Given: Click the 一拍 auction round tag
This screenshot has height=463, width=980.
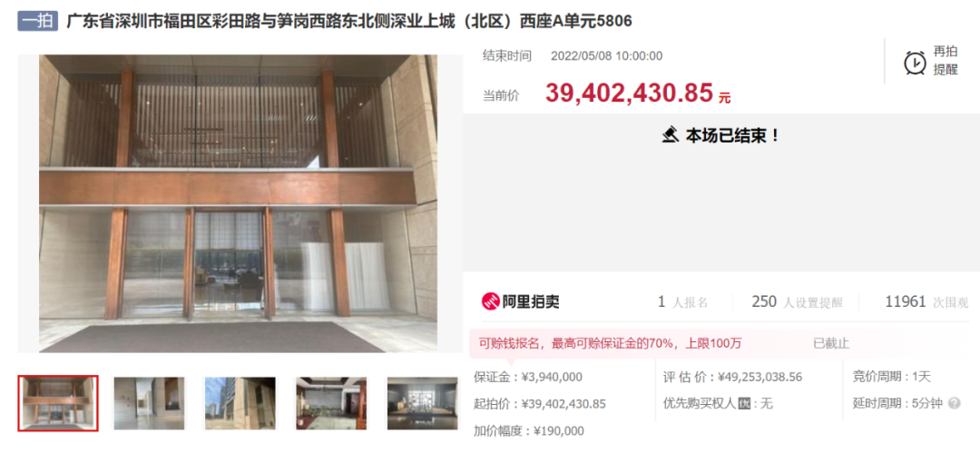Looking at the screenshot, I should [x=37, y=22].
